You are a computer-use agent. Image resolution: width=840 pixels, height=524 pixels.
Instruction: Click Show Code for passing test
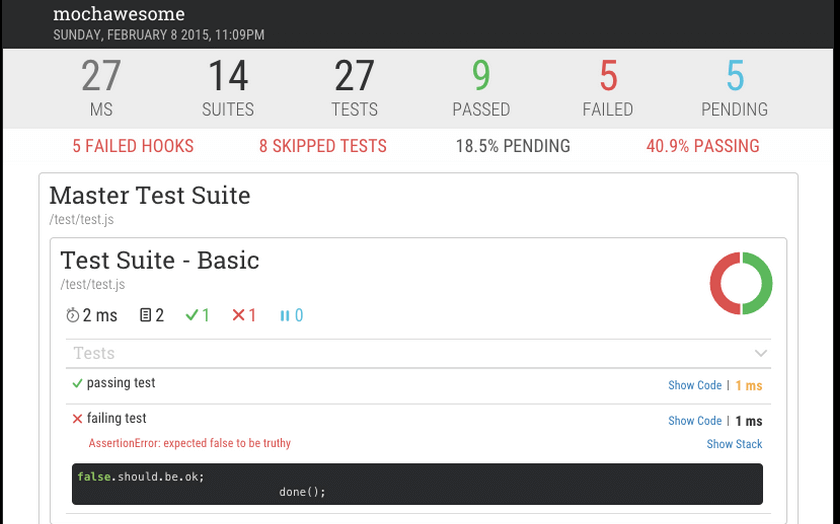pos(695,385)
